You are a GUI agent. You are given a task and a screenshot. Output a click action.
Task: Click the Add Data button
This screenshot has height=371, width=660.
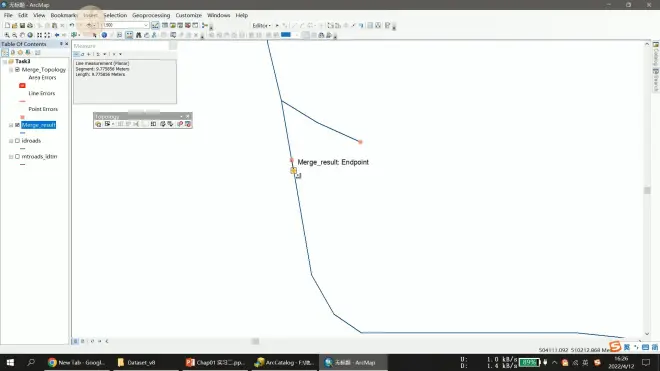(x=74, y=35)
